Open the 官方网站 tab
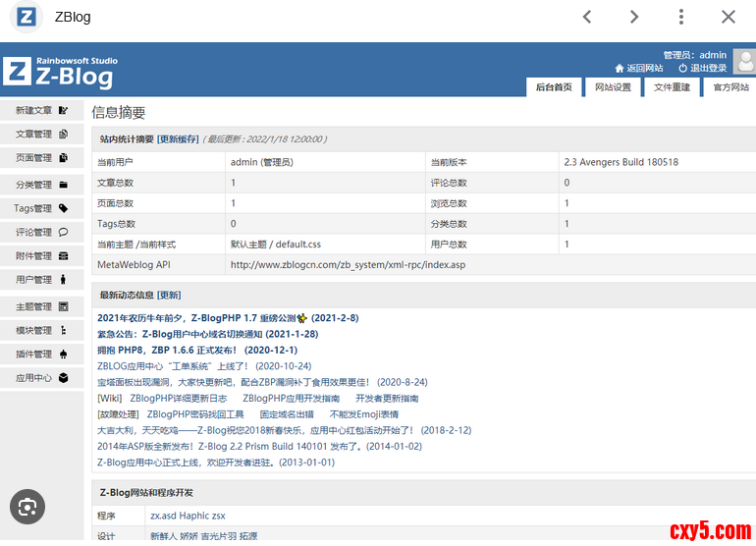 point(730,87)
